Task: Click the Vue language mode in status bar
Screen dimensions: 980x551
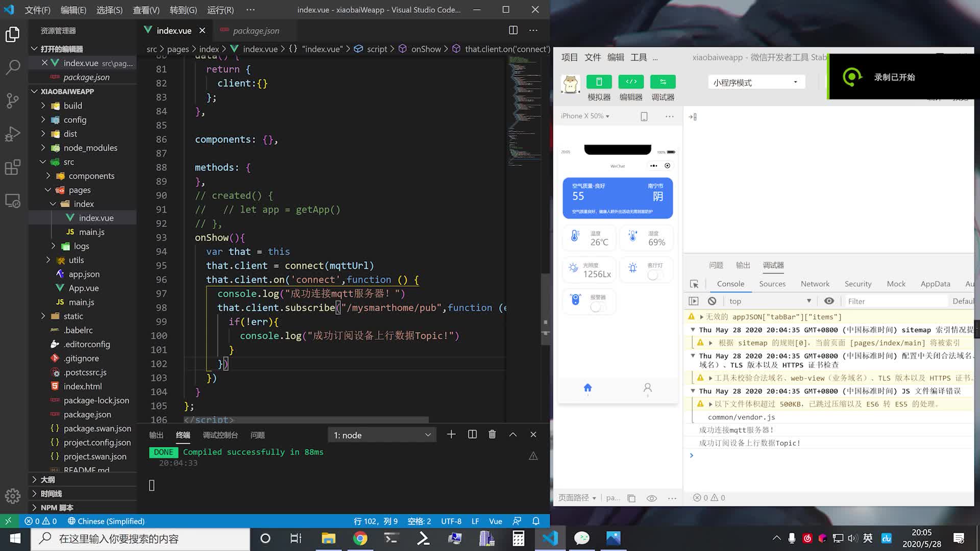Action: click(495, 521)
